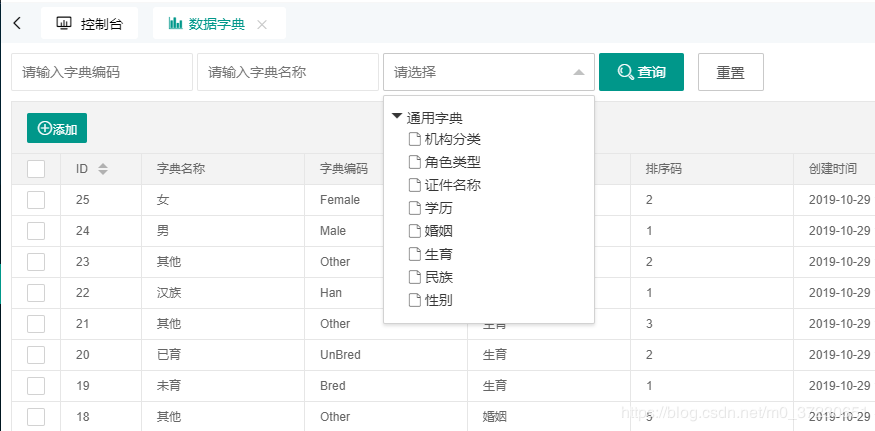The image size is (875, 431).
Task: Open the 请选择 dropdown selector
Action: 488,72
